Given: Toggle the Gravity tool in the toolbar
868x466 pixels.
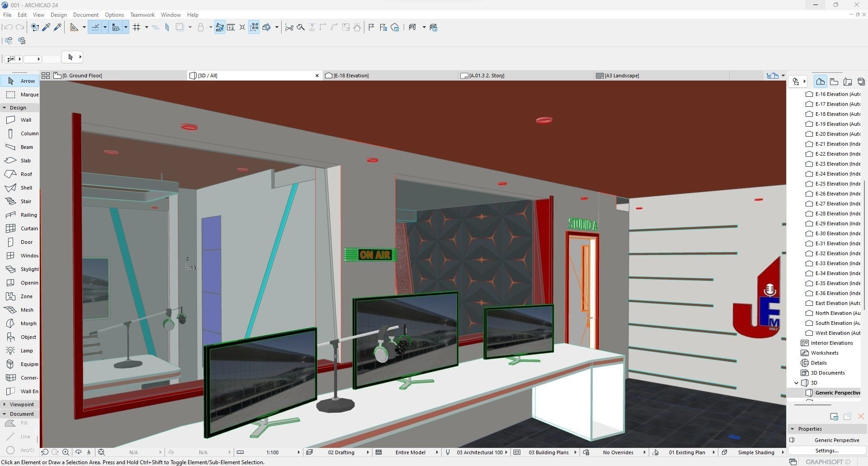Looking at the screenshot, I should [x=200, y=27].
